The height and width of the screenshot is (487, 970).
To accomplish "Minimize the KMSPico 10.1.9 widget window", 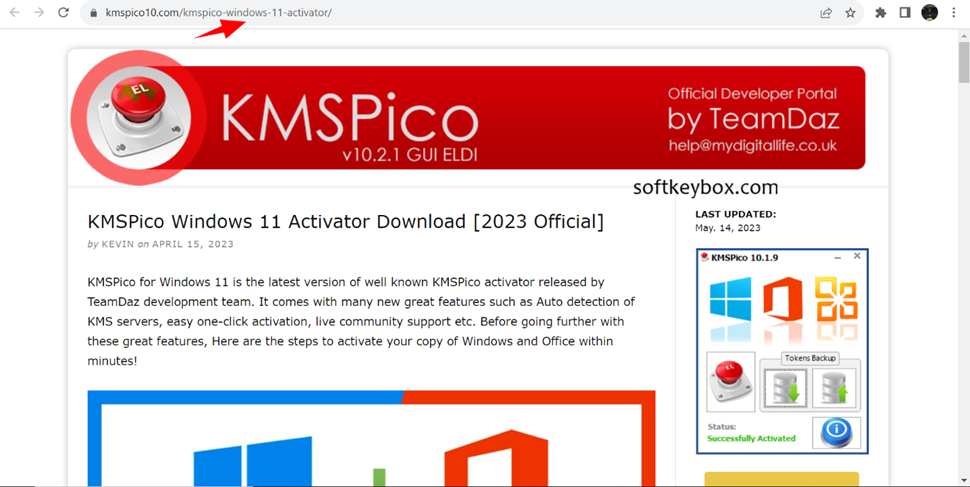I will click(838, 257).
